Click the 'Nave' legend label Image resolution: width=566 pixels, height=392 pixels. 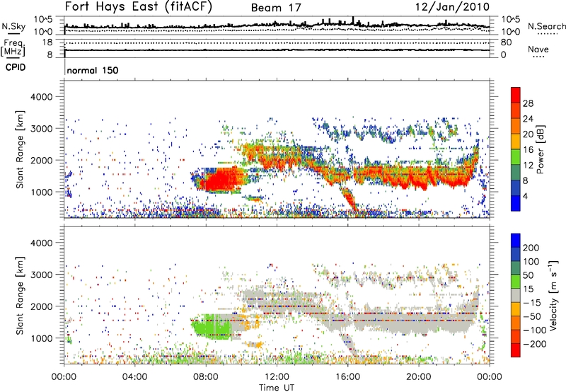coord(538,49)
